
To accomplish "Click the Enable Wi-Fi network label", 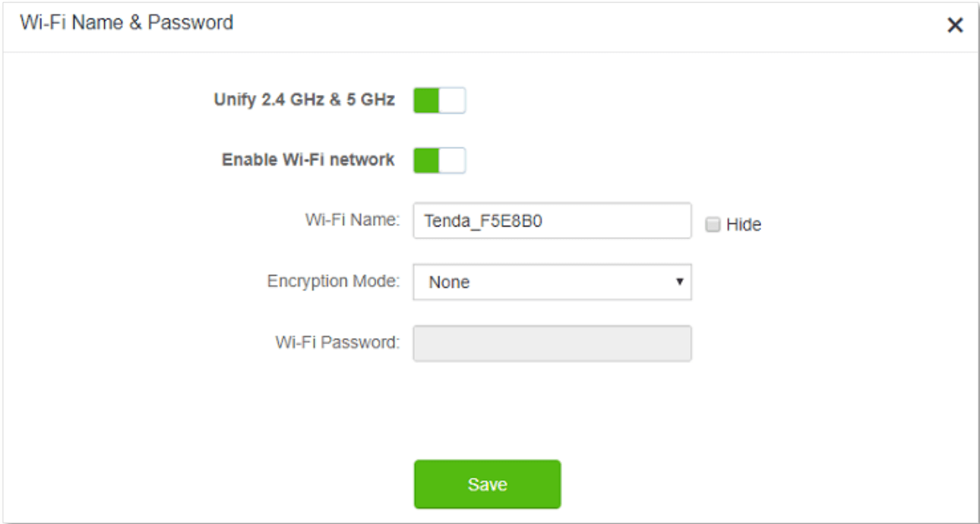I will 308,159.
